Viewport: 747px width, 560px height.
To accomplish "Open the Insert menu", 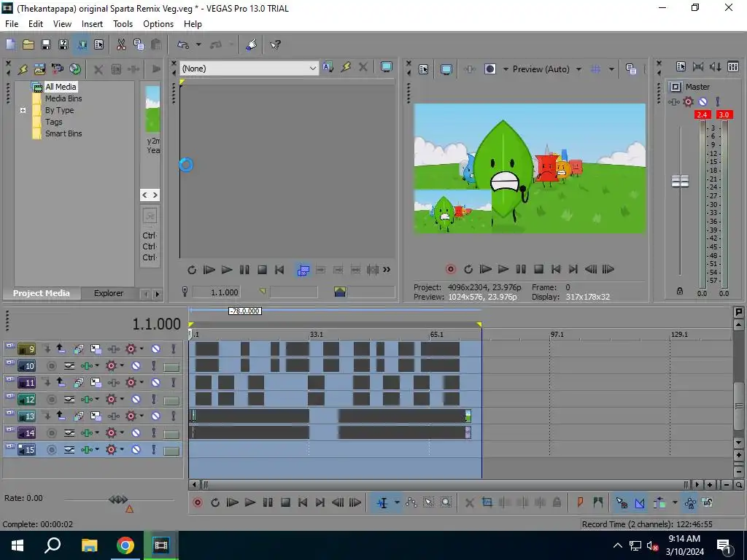I will [92, 24].
